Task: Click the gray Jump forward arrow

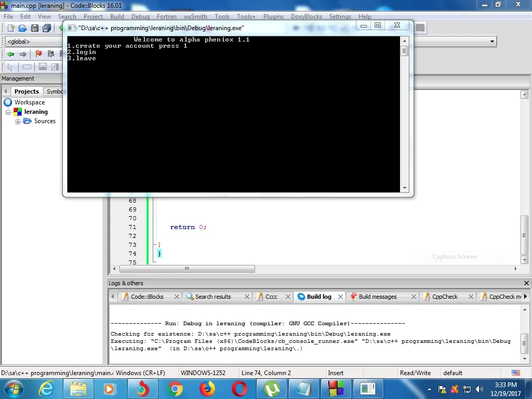Action: (x=23, y=54)
